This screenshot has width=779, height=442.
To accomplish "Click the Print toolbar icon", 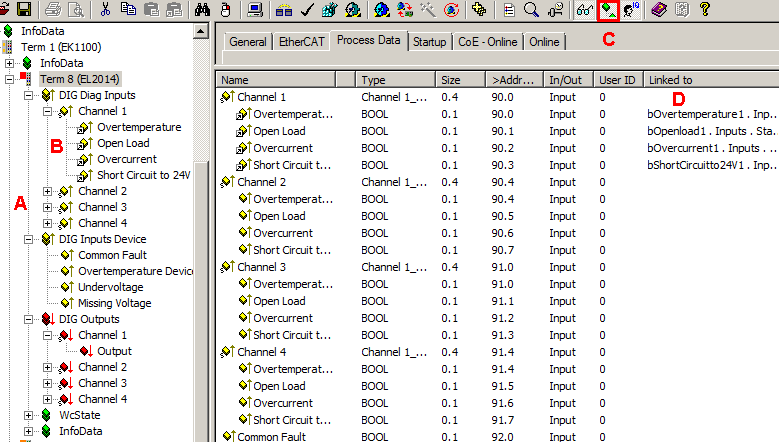I will click(x=53, y=9).
